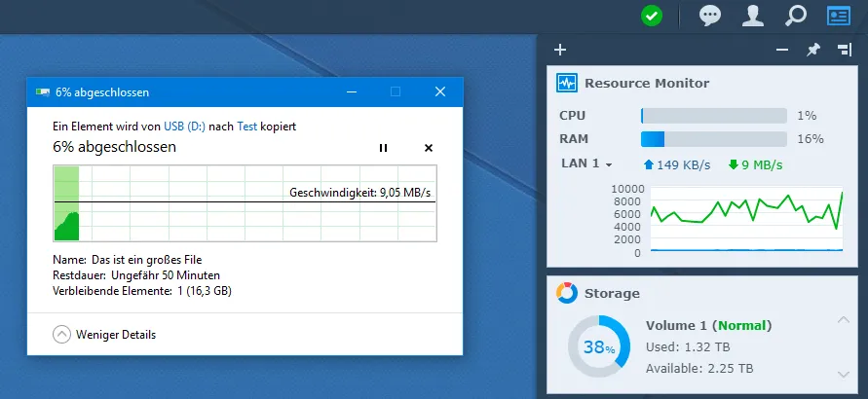Click Used: 1.32 TB text
The image size is (868, 399).
pos(688,347)
